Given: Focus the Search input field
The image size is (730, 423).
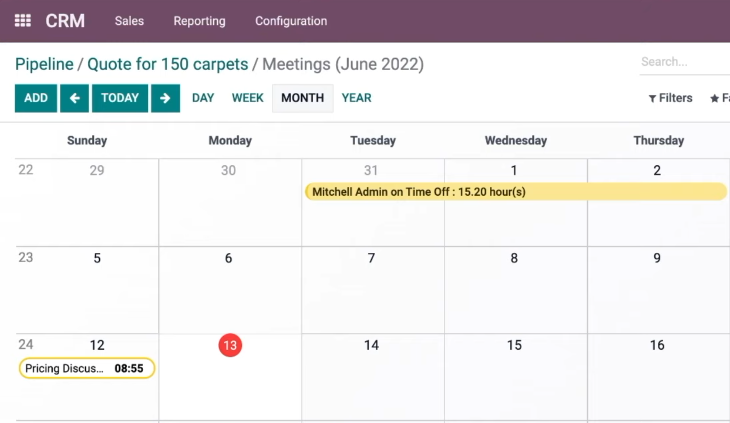Looking at the screenshot, I should [x=684, y=62].
